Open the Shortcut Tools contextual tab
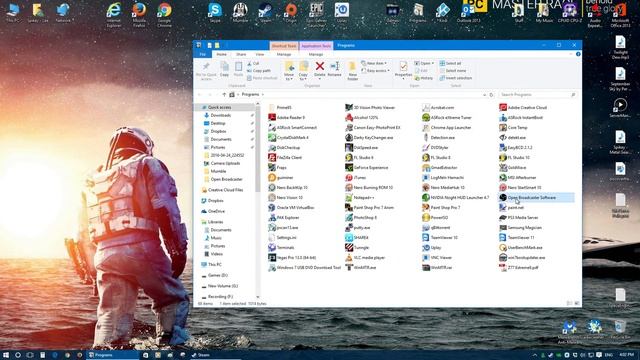Screen dimensions: 640x360 pos(284,46)
